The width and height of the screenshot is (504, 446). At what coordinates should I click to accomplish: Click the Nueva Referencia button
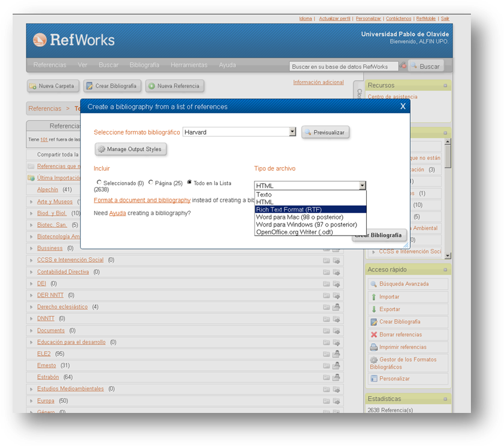point(174,86)
